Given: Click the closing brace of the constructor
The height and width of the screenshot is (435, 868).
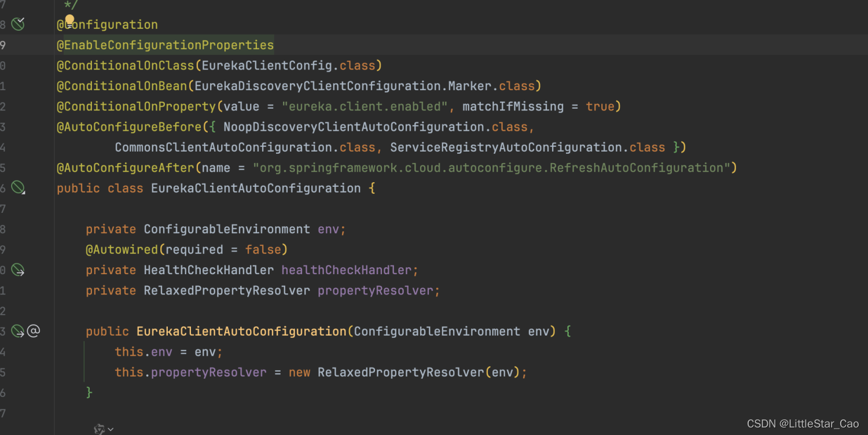Looking at the screenshot, I should tap(89, 393).
